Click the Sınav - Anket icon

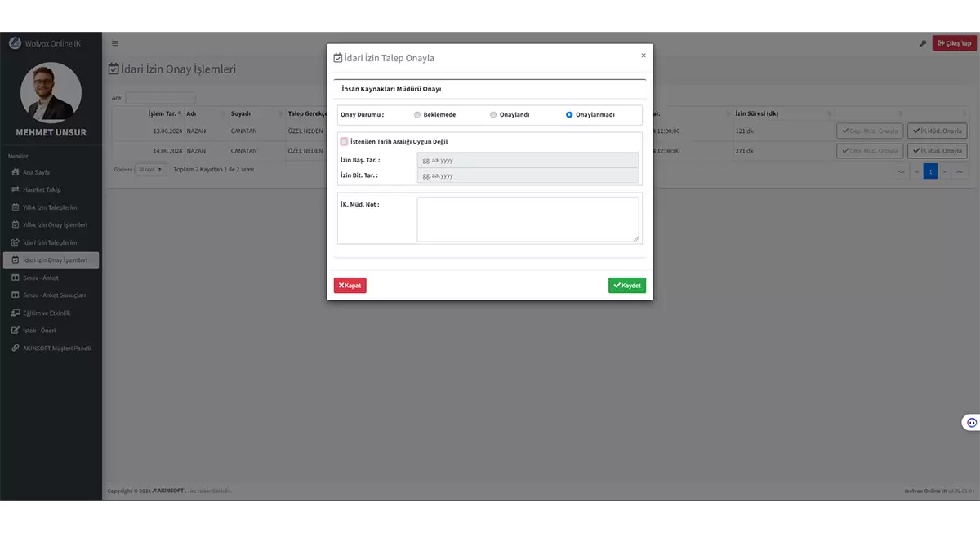point(15,278)
